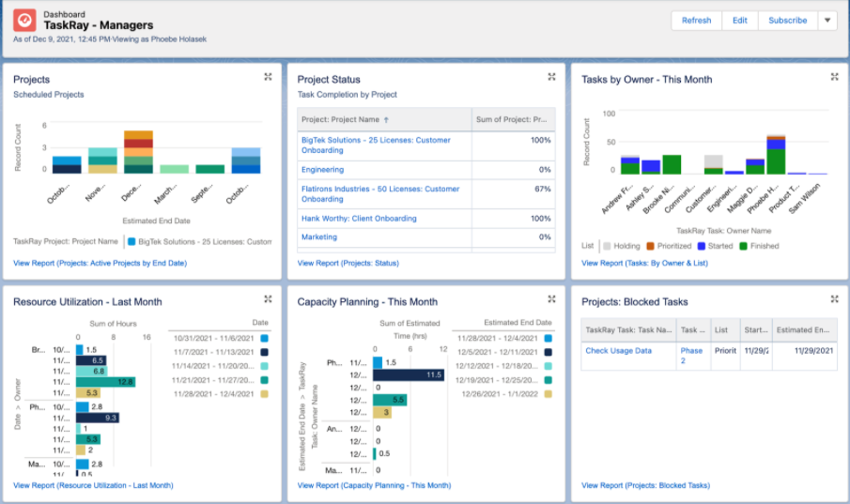850x504 pixels.
Task: Click the BigTek Solutions legend swatch in Projects
Action: [x=131, y=242]
